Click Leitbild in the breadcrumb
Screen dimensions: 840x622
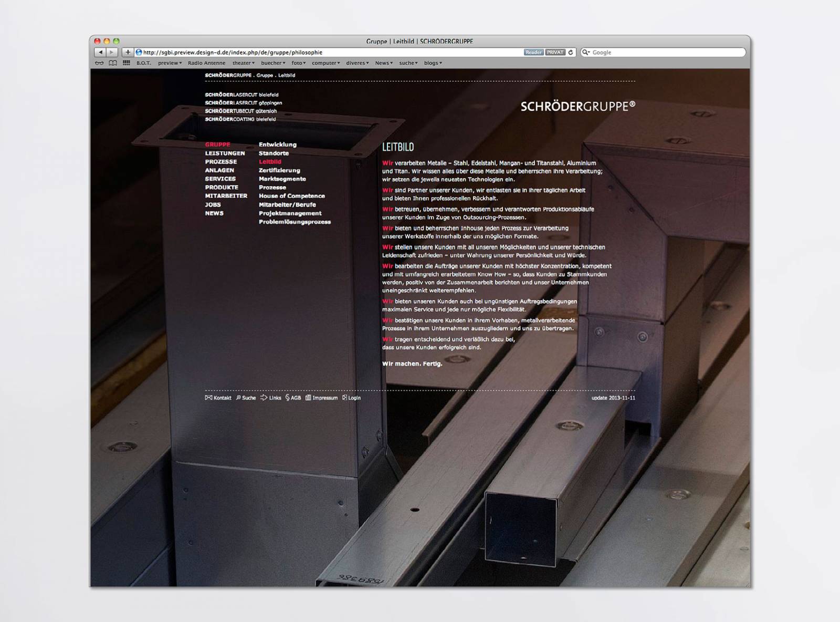point(287,75)
